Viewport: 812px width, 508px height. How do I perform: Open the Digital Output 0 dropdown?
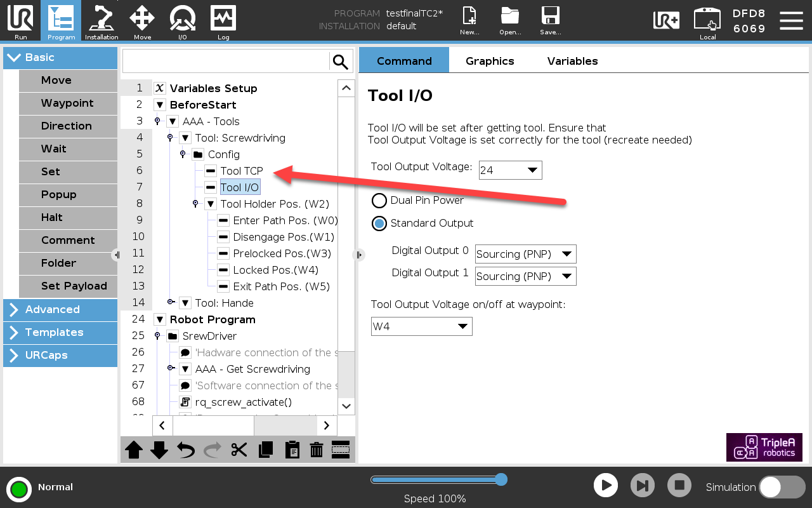pos(525,254)
